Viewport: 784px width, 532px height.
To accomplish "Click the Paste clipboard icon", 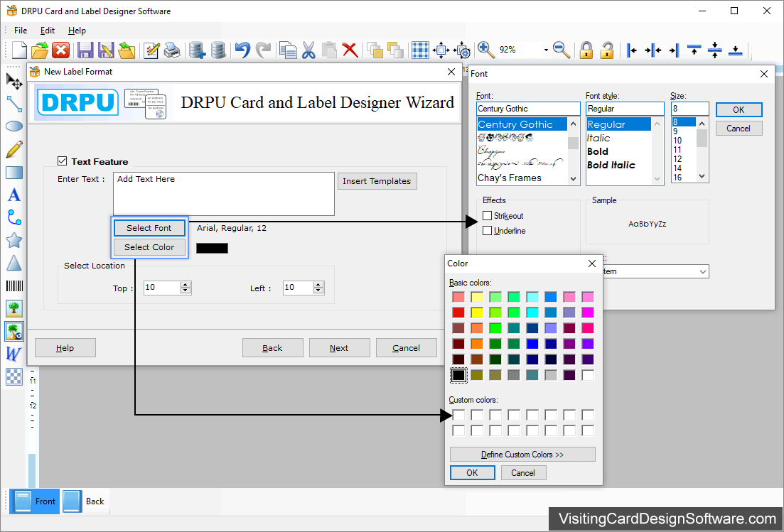I will tap(329, 50).
